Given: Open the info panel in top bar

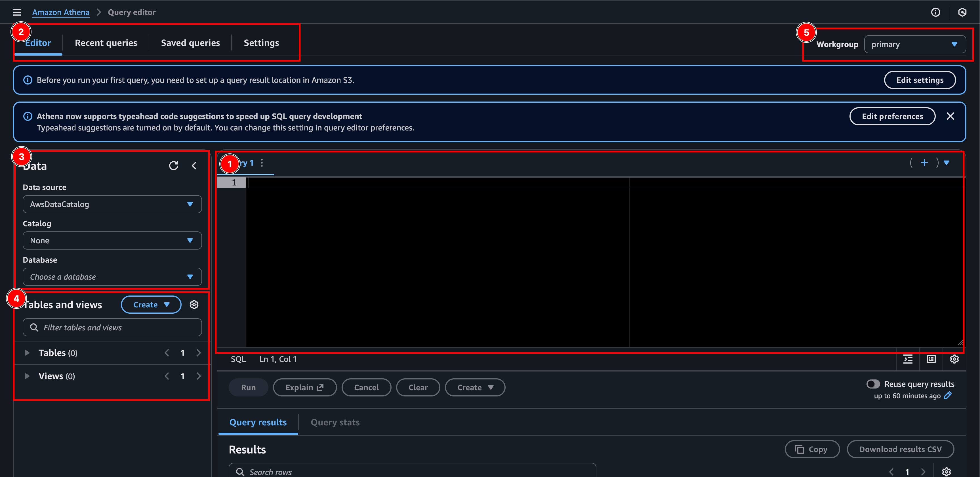Looking at the screenshot, I should 936,12.
